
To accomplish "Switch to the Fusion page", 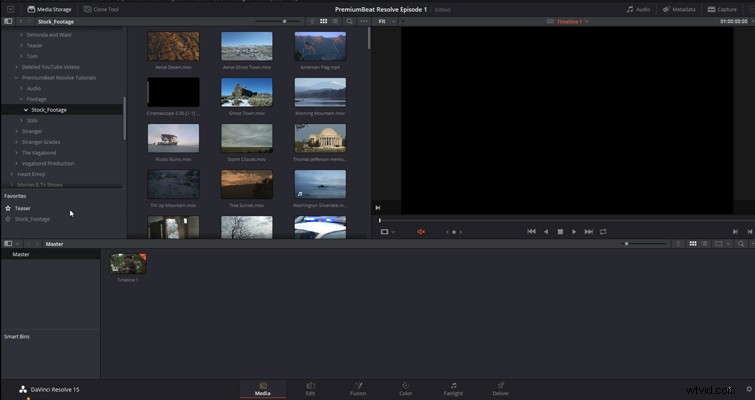I will point(358,389).
